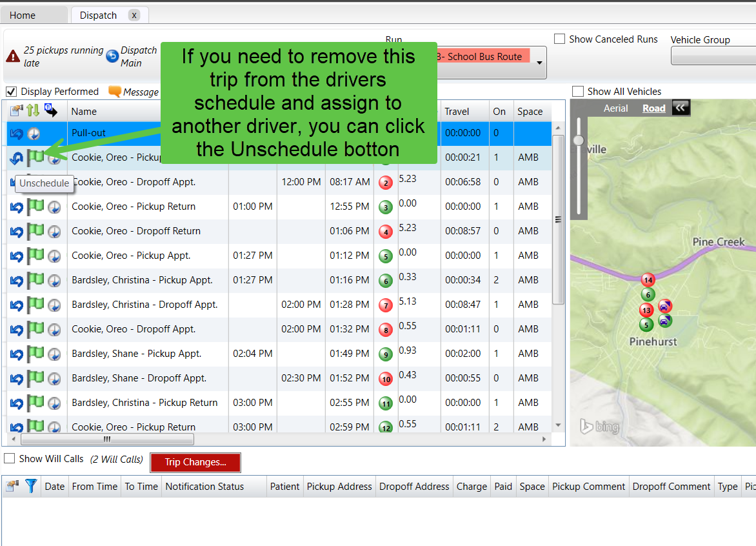Sort by Dropoff Comment column header
The width and height of the screenshot is (756, 546).
671,487
